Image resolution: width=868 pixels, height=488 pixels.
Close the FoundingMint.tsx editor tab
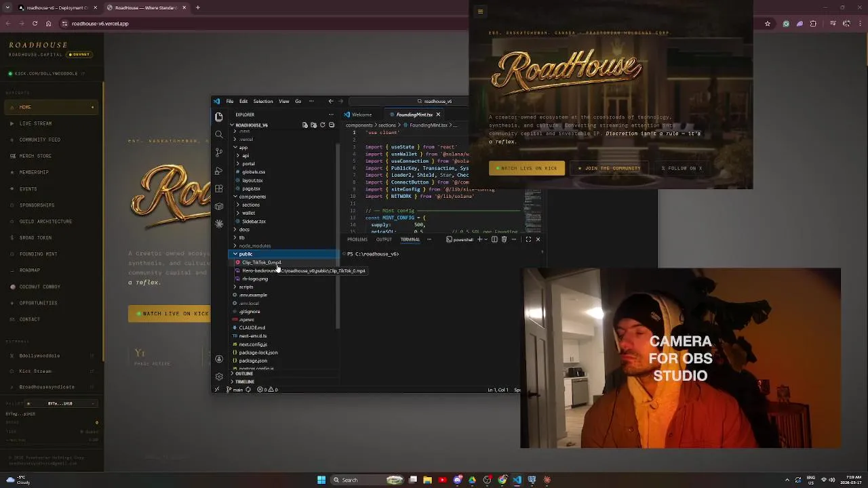pos(438,115)
